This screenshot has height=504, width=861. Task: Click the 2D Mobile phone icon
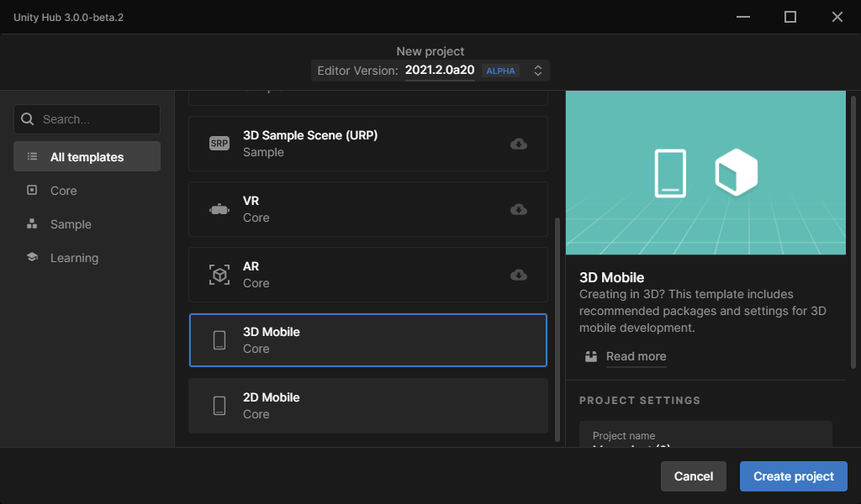tap(219, 405)
